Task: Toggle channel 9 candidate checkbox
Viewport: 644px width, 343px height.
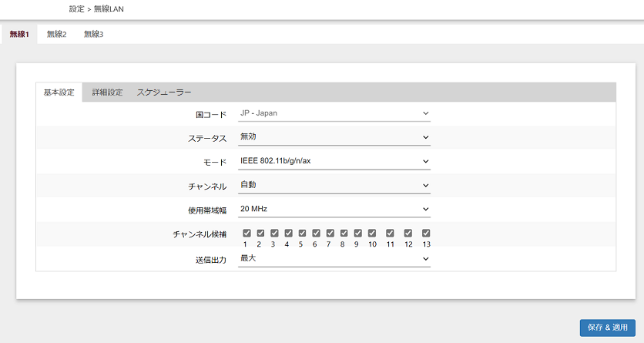Action: (x=357, y=233)
